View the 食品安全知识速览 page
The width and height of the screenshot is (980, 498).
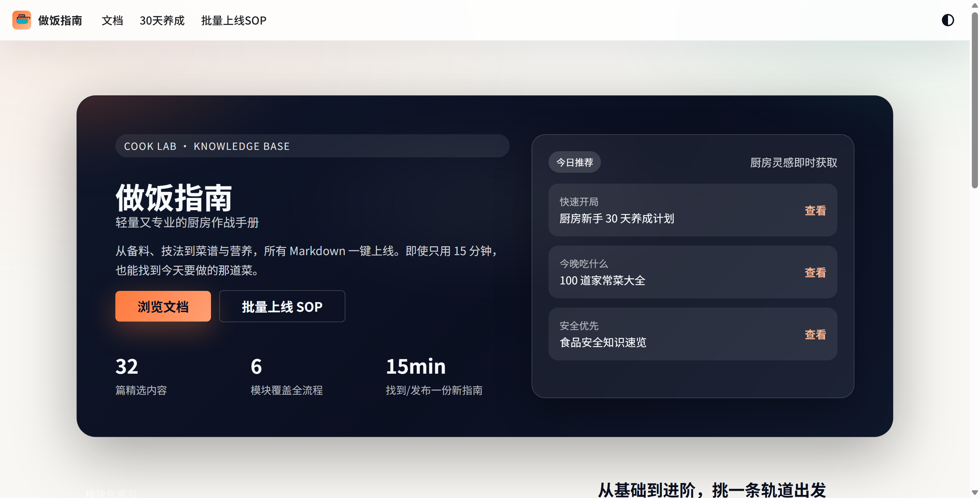[815, 334]
